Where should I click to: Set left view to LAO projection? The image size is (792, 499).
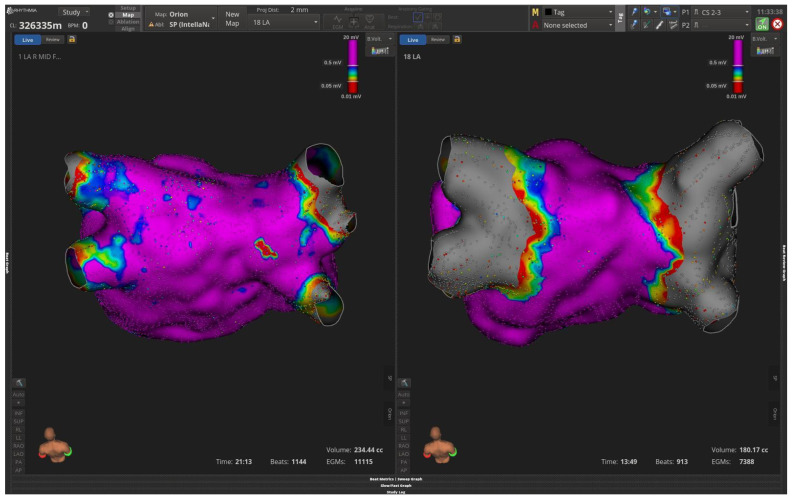tap(19, 454)
